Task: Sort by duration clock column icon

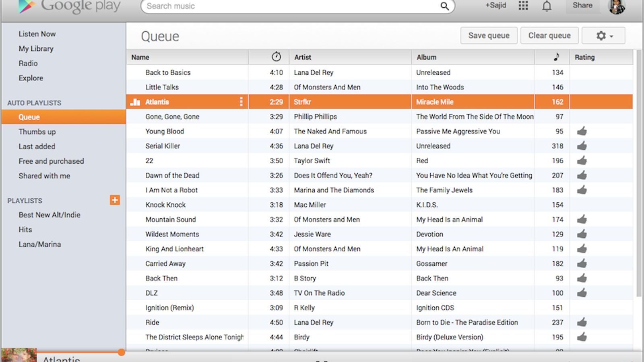Action: click(x=276, y=57)
